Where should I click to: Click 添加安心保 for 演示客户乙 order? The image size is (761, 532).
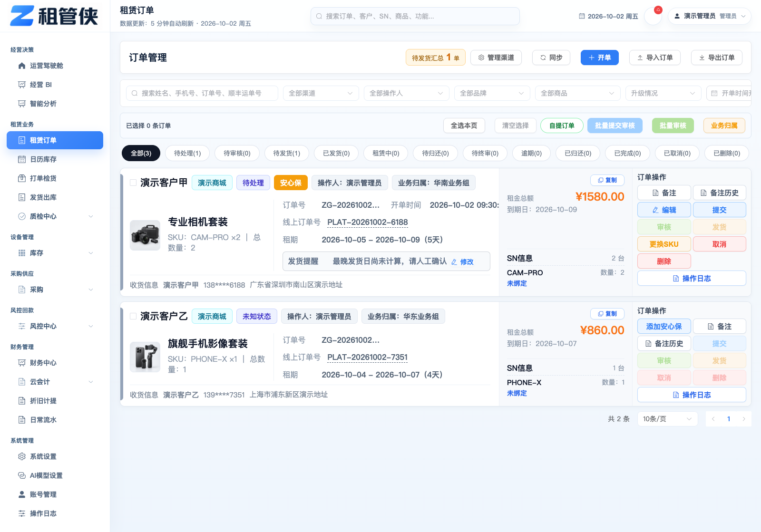click(664, 326)
